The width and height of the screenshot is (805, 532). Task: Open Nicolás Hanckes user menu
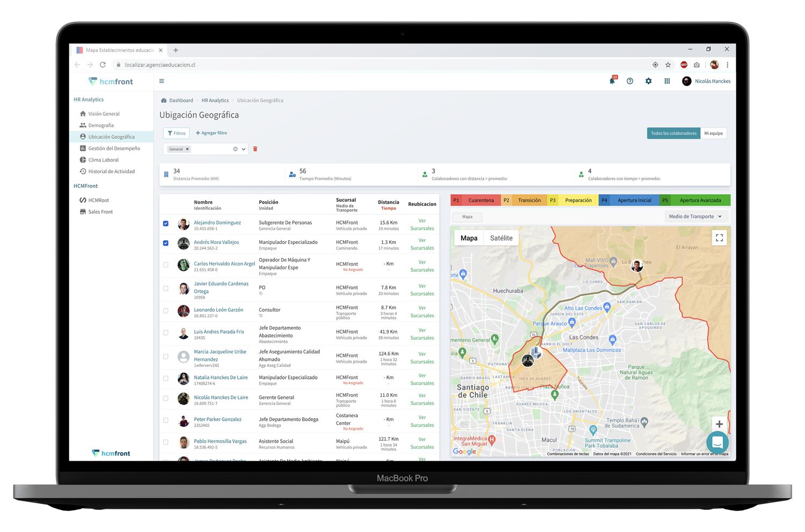coord(706,82)
